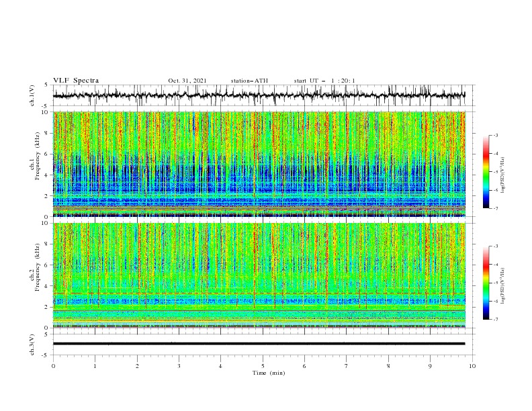Image resolution: width=532 pixels, height=411 pixels.
Task: Click time axis tick label "0"
Action: click(x=53, y=366)
